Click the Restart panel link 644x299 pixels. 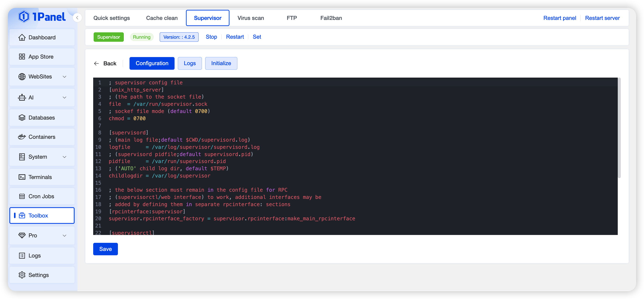click(560, 18)
